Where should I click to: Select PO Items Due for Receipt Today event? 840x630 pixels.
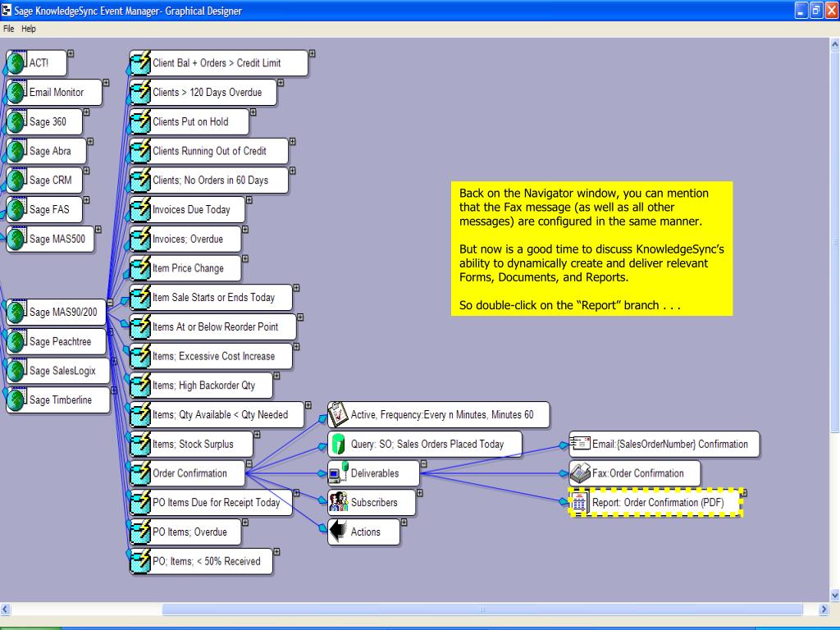pos(211,503)
